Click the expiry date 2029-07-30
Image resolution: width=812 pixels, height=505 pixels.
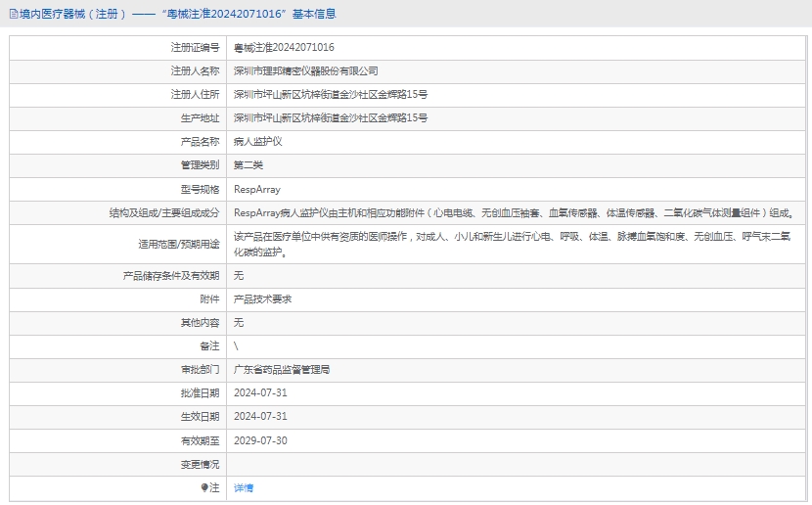click(x=260, y=440)
